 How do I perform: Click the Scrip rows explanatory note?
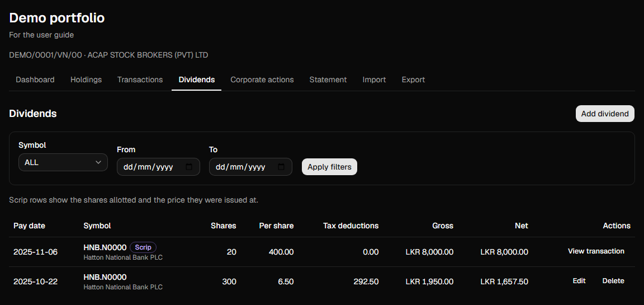click(134, 200)
